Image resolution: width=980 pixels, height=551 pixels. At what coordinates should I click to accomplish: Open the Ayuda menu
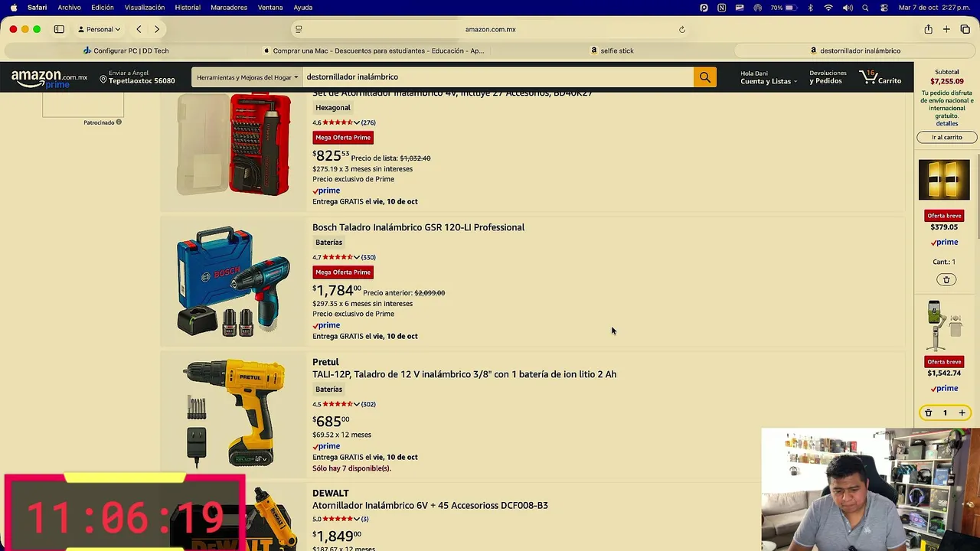coord(303,8)
